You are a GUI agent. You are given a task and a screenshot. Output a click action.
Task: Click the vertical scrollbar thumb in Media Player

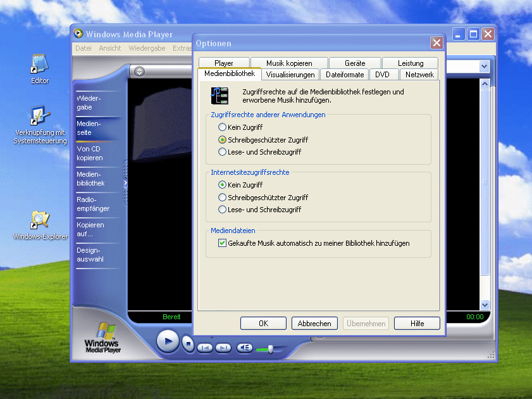point(485,182)
